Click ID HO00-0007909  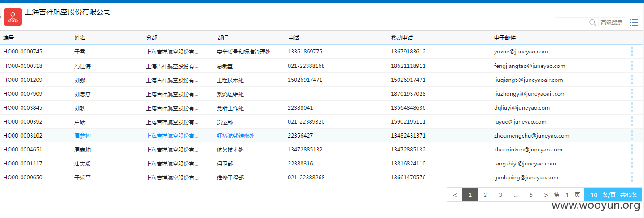click(23, 94)
